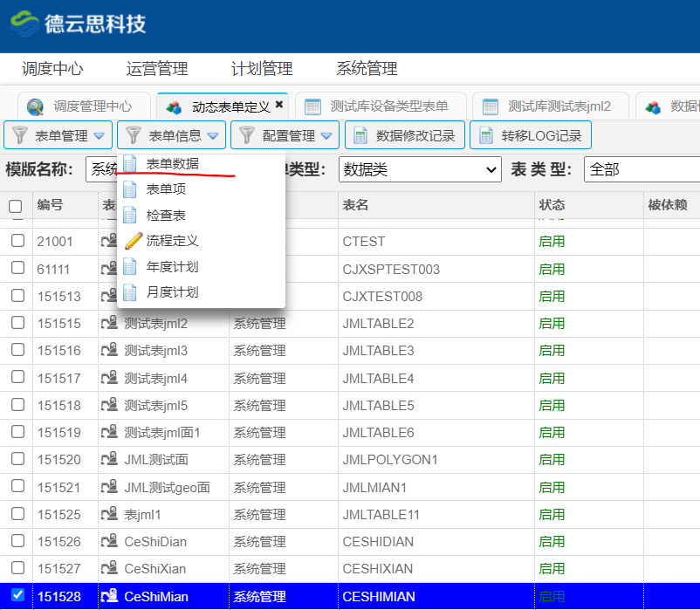The width and height of the screenshot is (700, 610).
Task: Click the pencil icon beside 流程定义
Action: point(132,241)
